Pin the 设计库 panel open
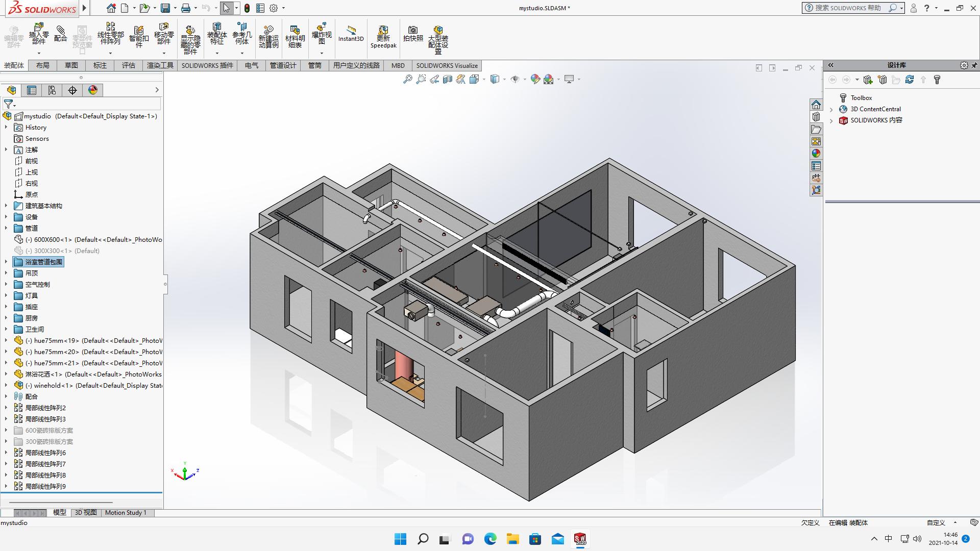Screen dimensions: 980x551 [975, 65]
